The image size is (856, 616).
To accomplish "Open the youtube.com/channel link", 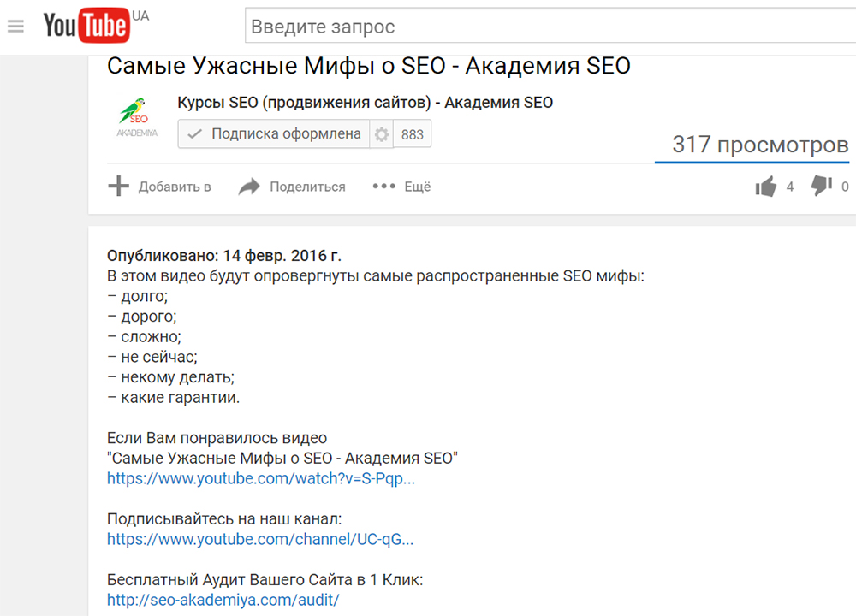I will (260, 540).
